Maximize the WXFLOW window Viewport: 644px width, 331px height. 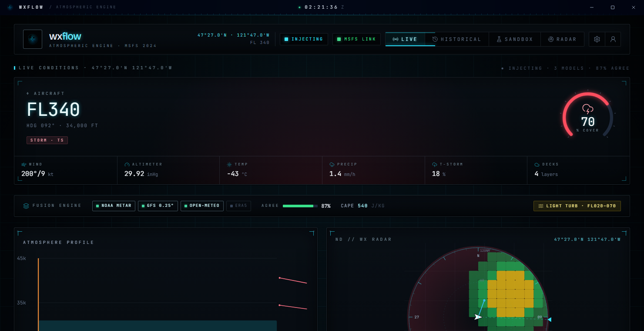613,7
